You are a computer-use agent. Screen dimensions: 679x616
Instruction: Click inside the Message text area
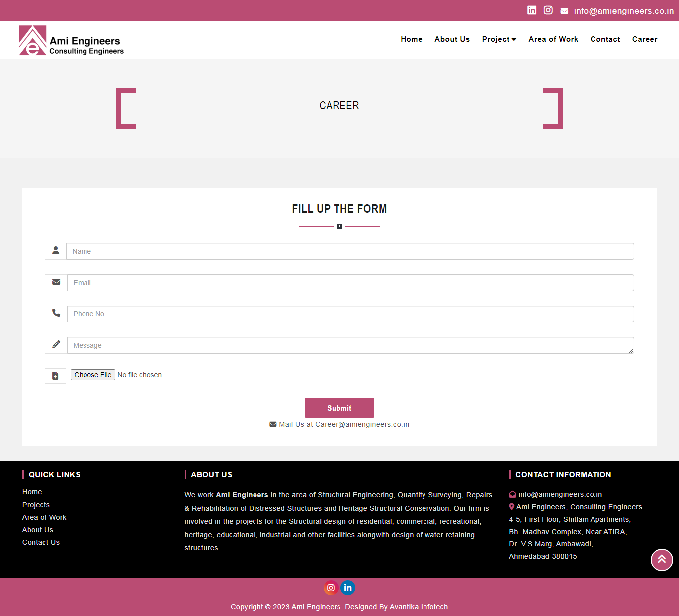point(350,345)
